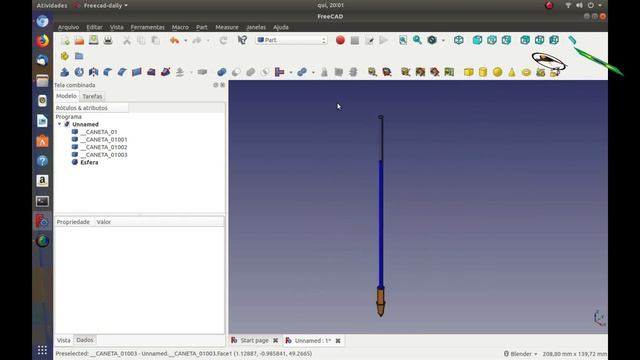The image size is (640, 360).
Task: Click the blue Create Group folder icon
Action: [x=79, y=56]
